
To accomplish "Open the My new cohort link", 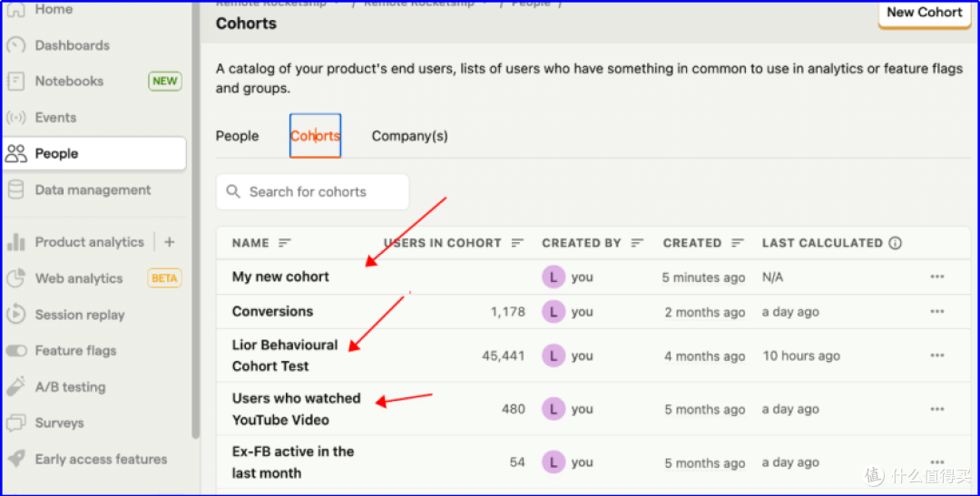I will click(x=280, y=277).
